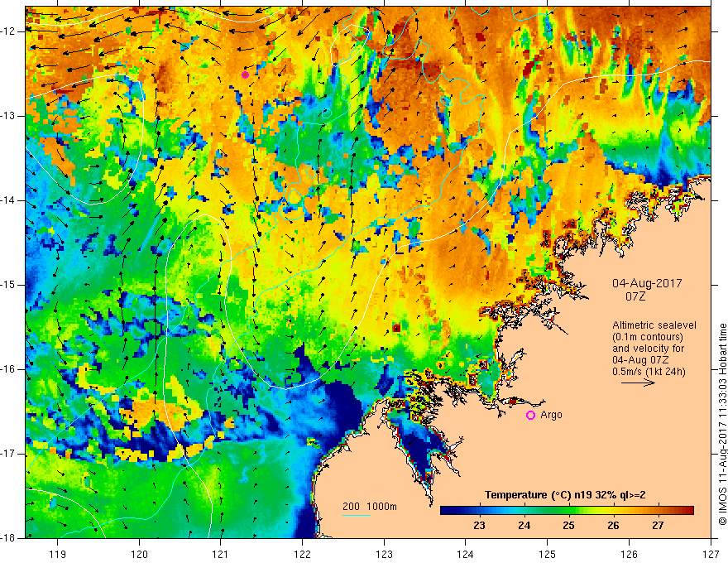Click the 127 longitude axis label
728x563 pixels.
tap(711, 554)
